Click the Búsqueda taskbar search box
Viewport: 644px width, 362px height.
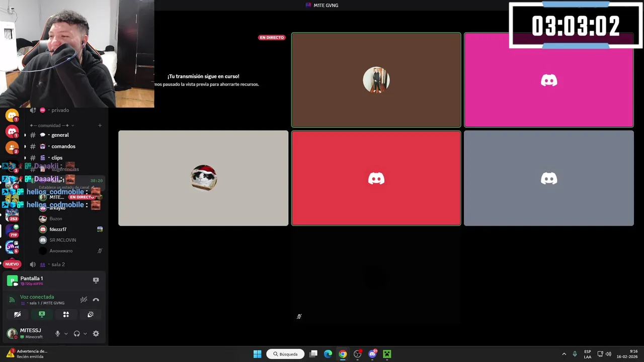point(285,354)
